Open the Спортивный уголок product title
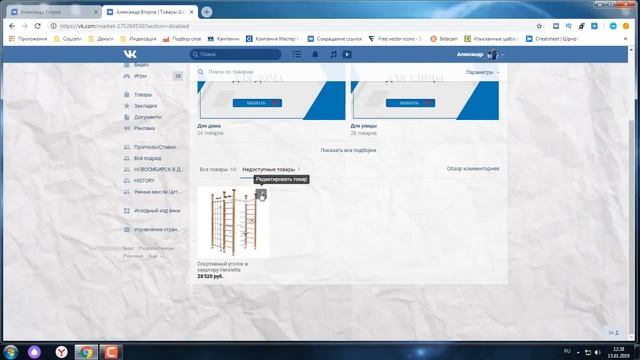Screen dimensions: 640x360 222,267
